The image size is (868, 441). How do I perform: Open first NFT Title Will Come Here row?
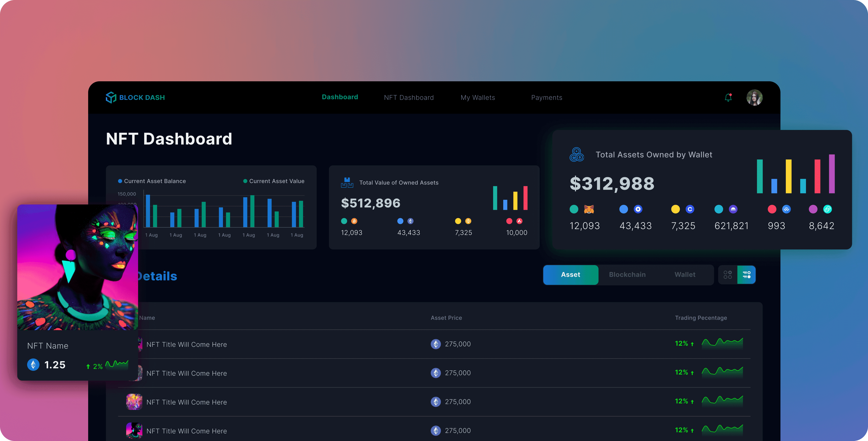click(434, 344)
